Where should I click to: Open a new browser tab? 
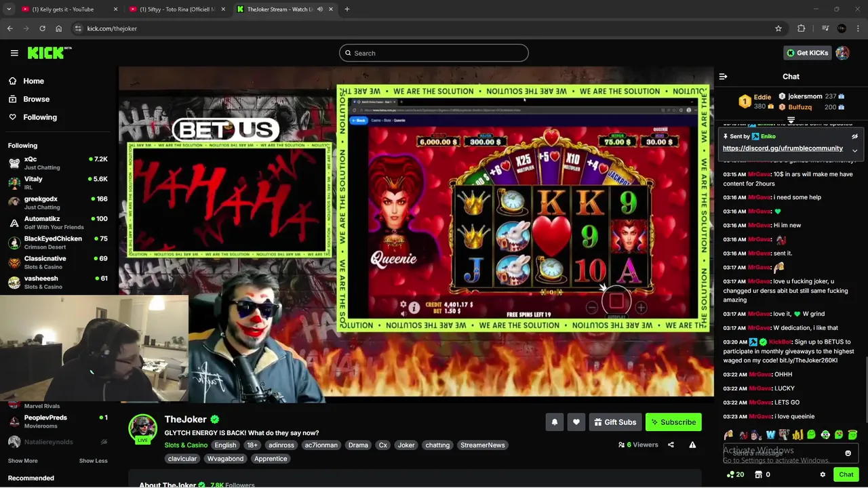[347, 9]
